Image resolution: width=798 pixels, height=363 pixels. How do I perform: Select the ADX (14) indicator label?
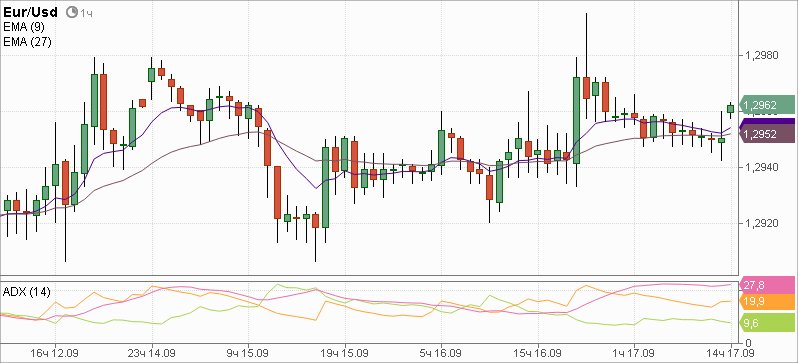[x=27, y=292]
